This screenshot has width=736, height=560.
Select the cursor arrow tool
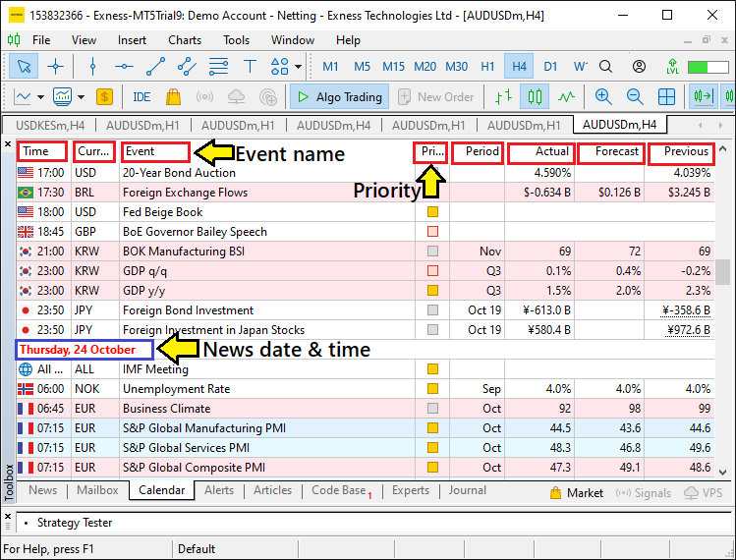24,66
